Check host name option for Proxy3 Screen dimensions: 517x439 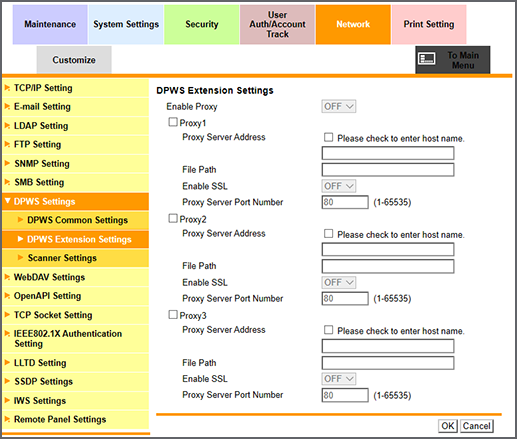(328, 330)
